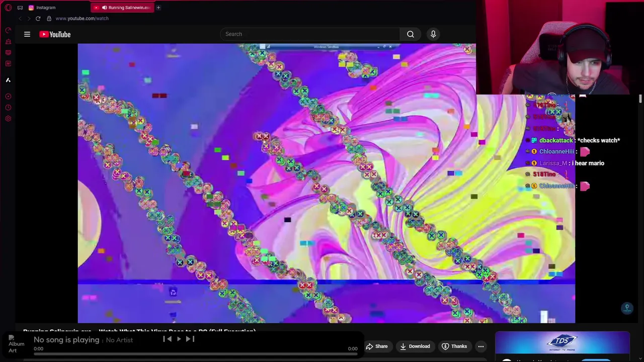Go to YouTube home via logo
The image size is (644, 362).
(x=55, y=34)
